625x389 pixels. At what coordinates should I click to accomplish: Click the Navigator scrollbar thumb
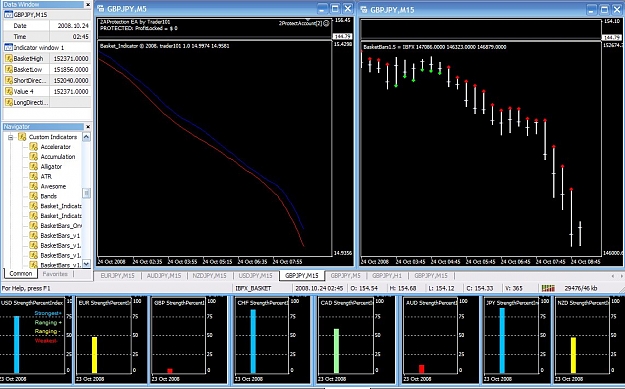point(86,193)
